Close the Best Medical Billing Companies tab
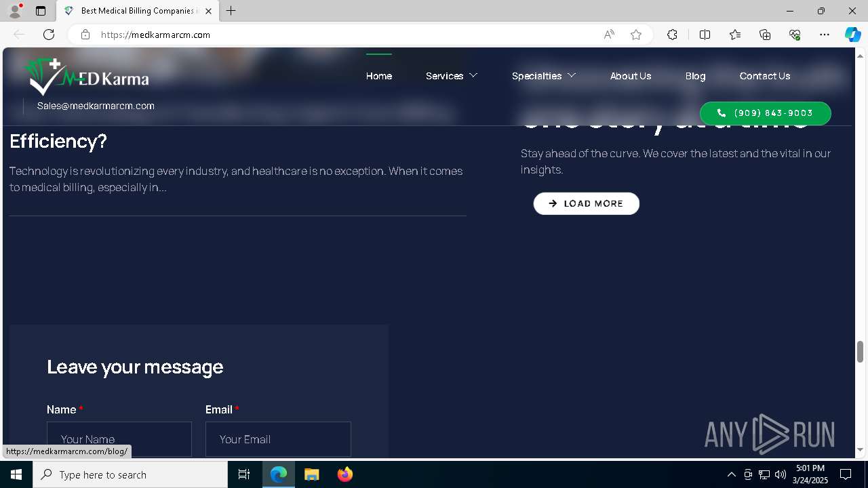868x488 pixels. [x=209, y=11]
